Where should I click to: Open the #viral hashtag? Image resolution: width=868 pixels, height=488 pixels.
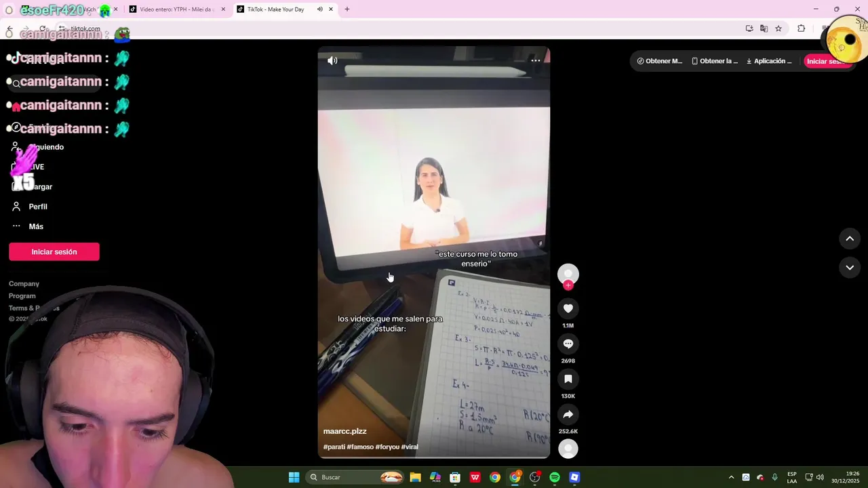coord(410,447)
